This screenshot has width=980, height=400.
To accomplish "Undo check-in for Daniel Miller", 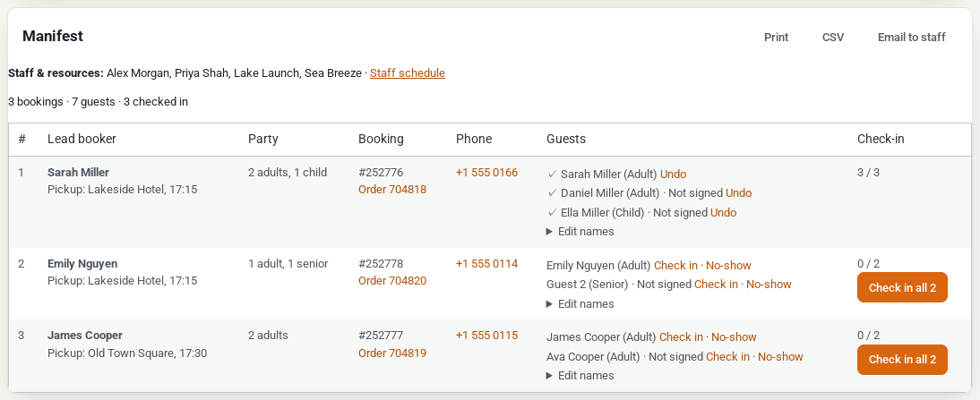I will [x=739, y=193].
